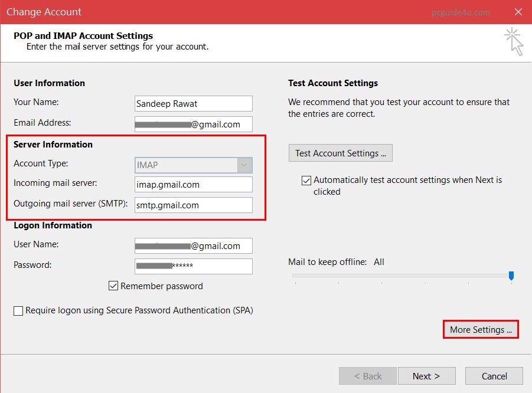This screenshot has width=532, height=393.
Task: Click the Test Account Settings button
Action: [x=341, y=153]
